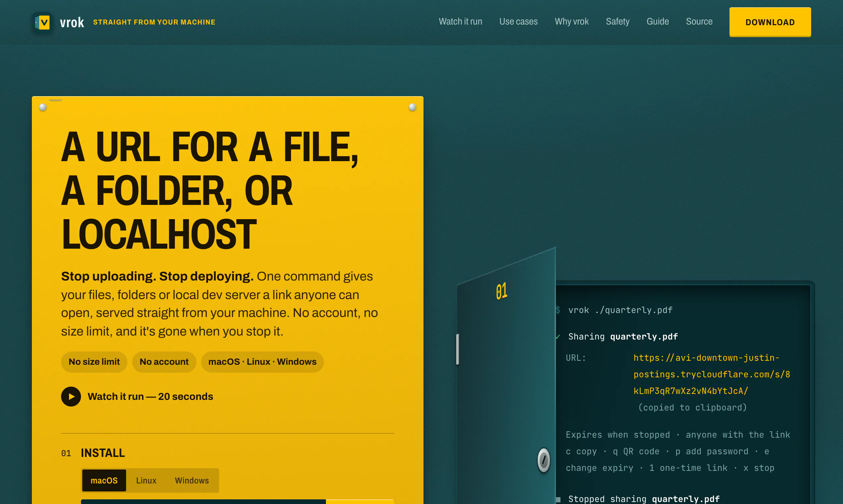Open the Watch it run nav link

(460, 22)
